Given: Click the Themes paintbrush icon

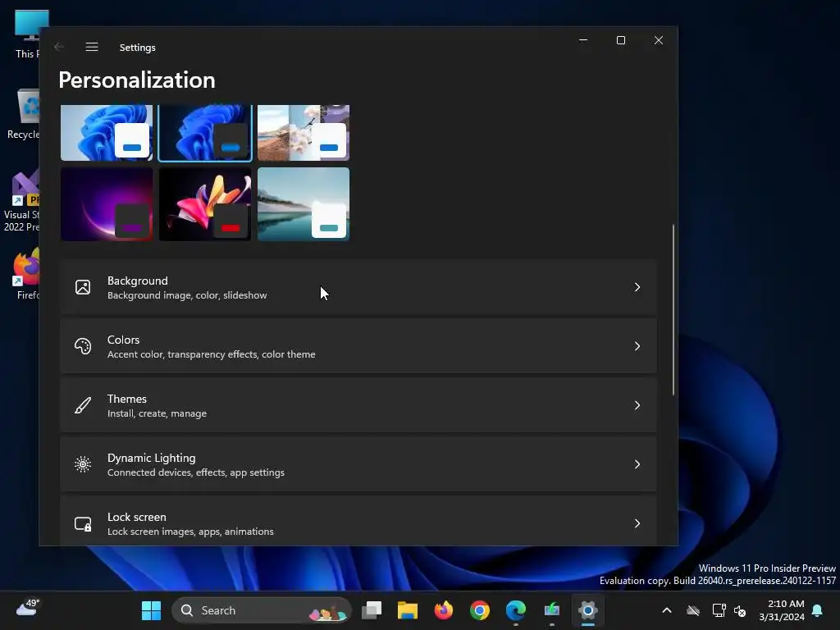Looking at the screenshot, I should pyautogui.click(x=83, y=405).
